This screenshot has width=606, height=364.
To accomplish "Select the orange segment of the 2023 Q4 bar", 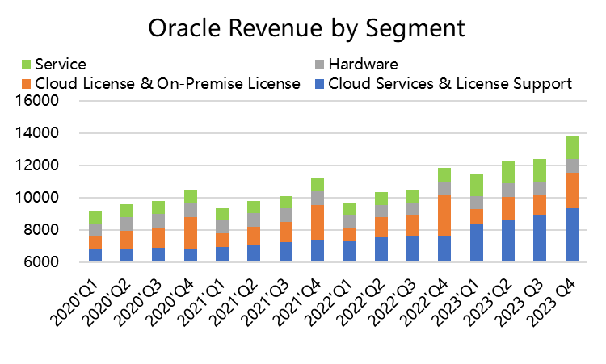I will coord(572,190).
